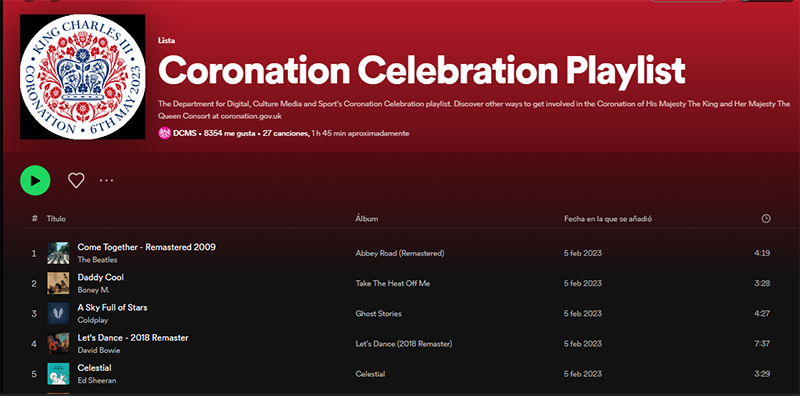Click A Sky Full of Stars cover
The image size is (800, 396).
coord(58,313)
